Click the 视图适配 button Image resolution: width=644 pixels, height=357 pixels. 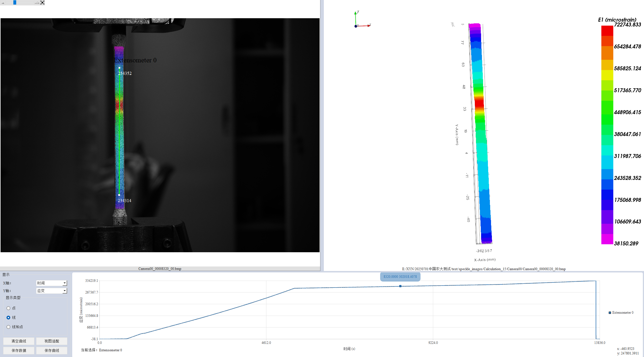coord(52,341)
